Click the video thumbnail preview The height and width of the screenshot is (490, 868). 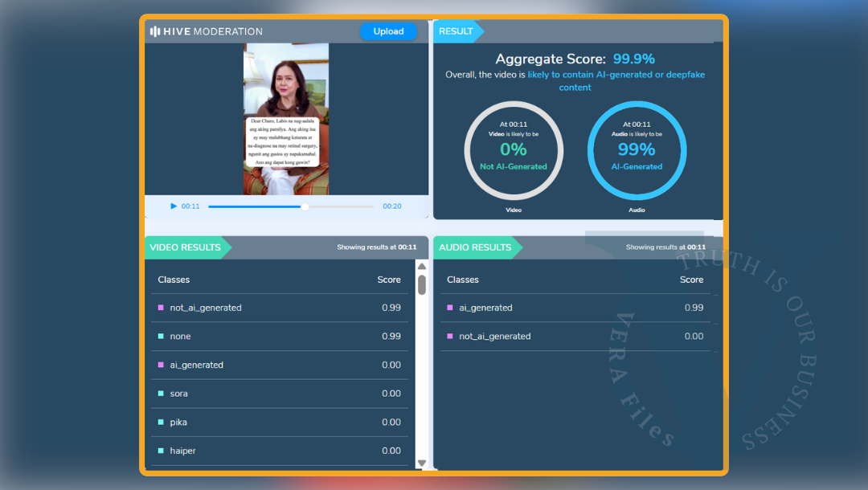tap(286, 119)
